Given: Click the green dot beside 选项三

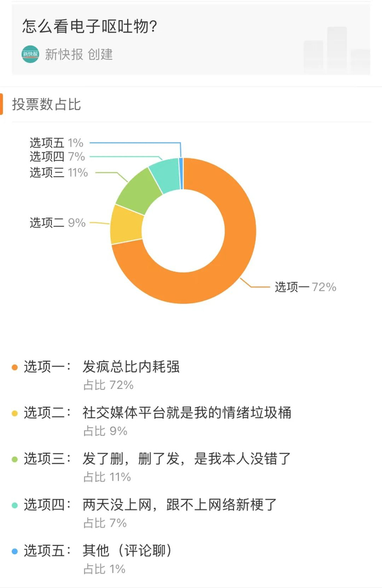Looking at the screenshot, I should [15, 459].
